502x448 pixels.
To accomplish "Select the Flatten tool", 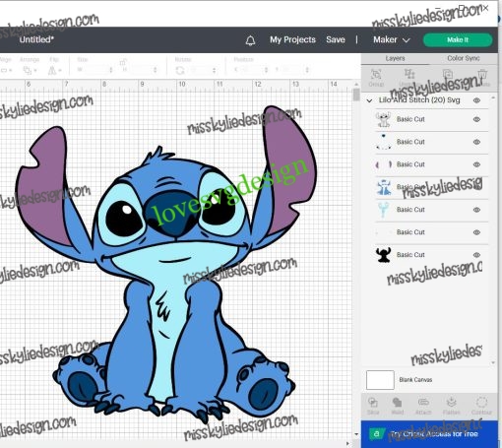I will click(452, 406).
